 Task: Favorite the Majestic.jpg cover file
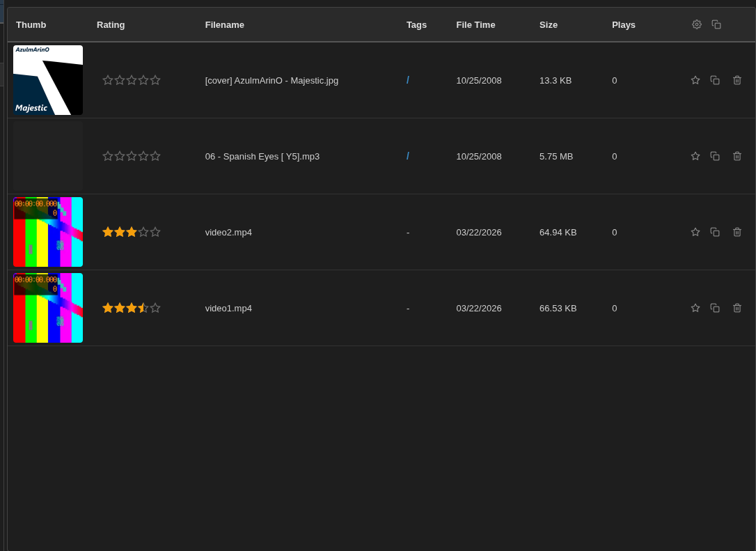695,80
